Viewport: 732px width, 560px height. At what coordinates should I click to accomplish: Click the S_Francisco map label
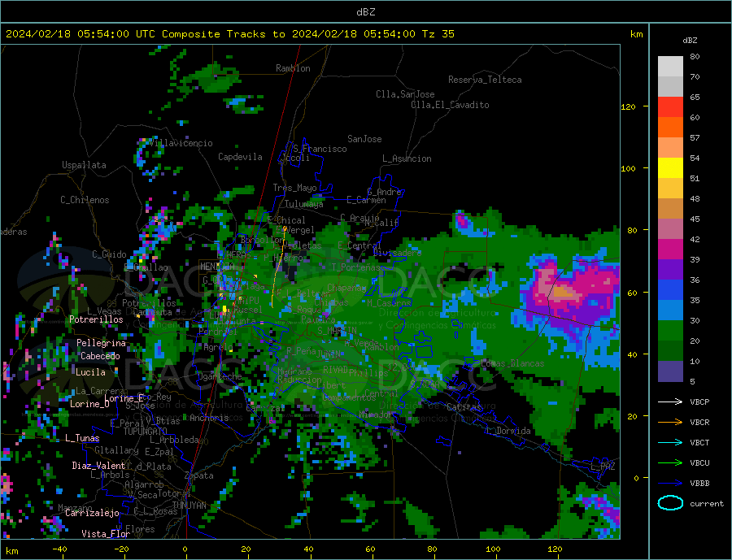[320, 149]
